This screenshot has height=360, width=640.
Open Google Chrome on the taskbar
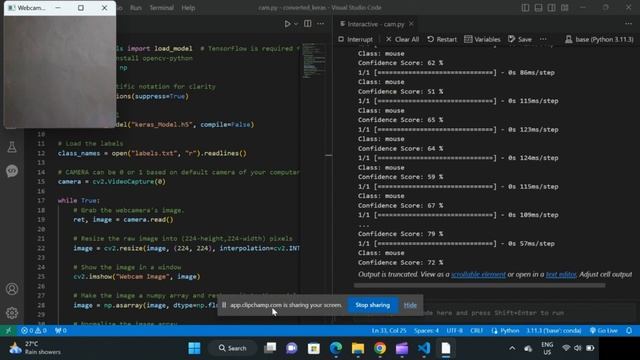[x=380, y=348]
